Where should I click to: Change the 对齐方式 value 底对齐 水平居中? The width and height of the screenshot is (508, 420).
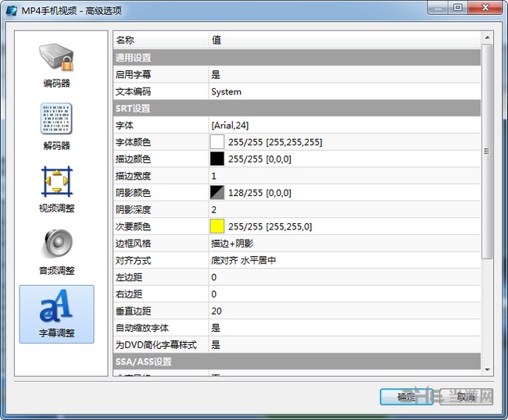coord(243,260)
